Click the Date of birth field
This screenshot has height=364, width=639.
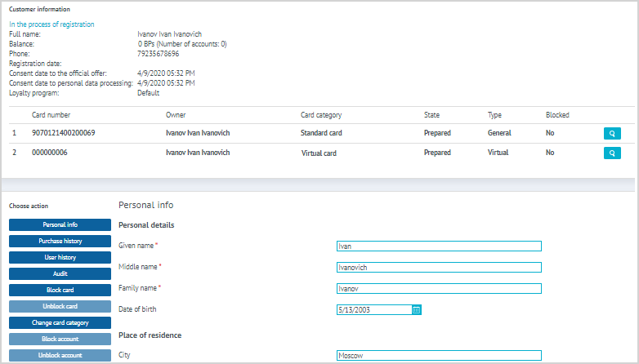tap(373, 309)
